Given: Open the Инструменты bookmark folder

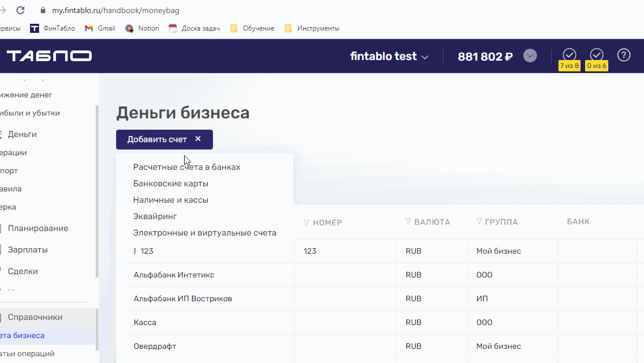Looking at the screenshot, I should (312, 28).
